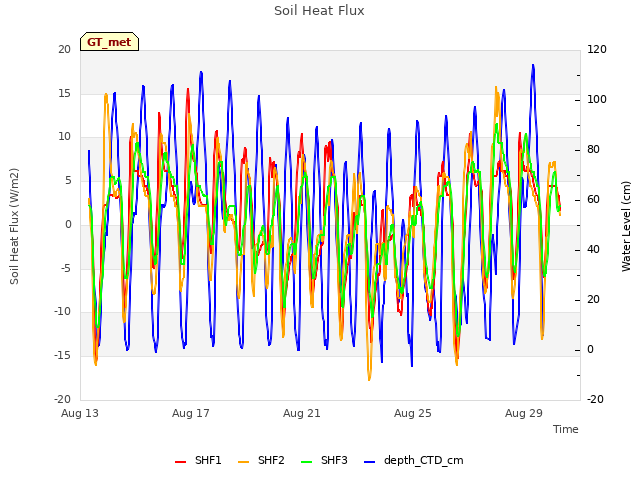Screen dimensions: 640x480
Task: Toggle SHF2 series via legend label
Action: (x=271, y=460)
